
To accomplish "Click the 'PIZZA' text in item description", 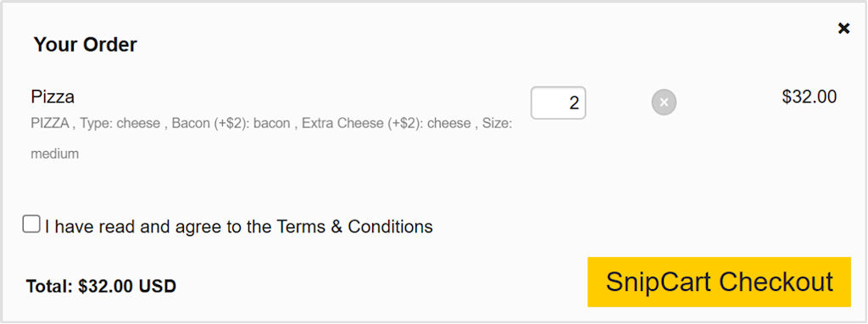I will coord(50,124).
